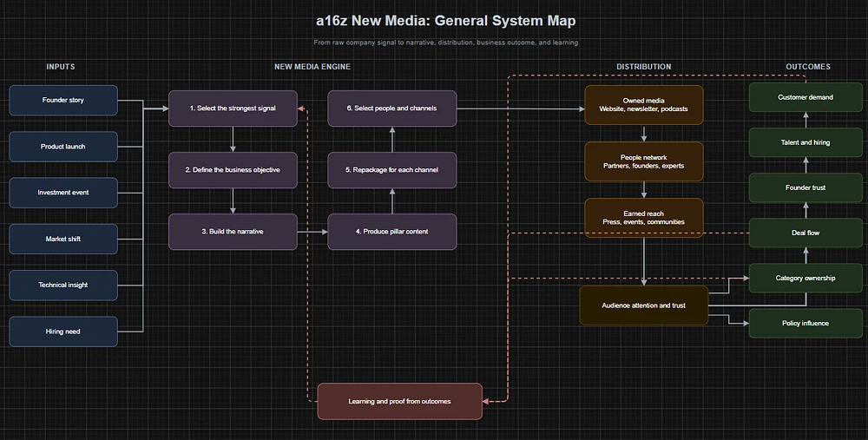868x440 pixels.
Task: Select the Owned media distribution node
Action: tap(644, 105)
